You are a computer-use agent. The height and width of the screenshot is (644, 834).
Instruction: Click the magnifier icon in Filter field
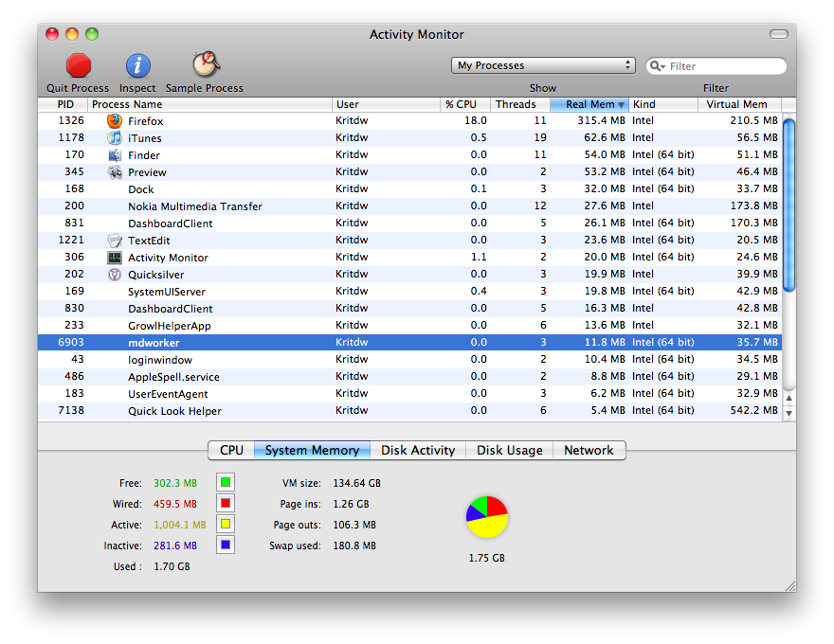[657, 66]
